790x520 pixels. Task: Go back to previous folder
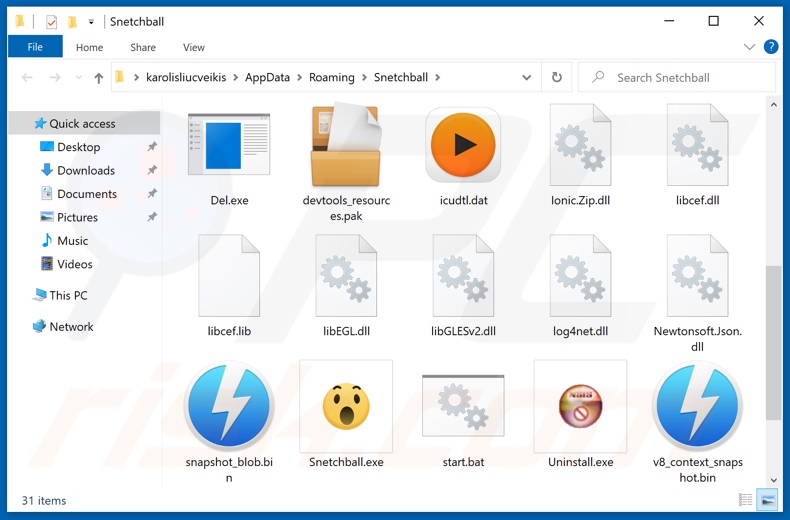(27, 78)
